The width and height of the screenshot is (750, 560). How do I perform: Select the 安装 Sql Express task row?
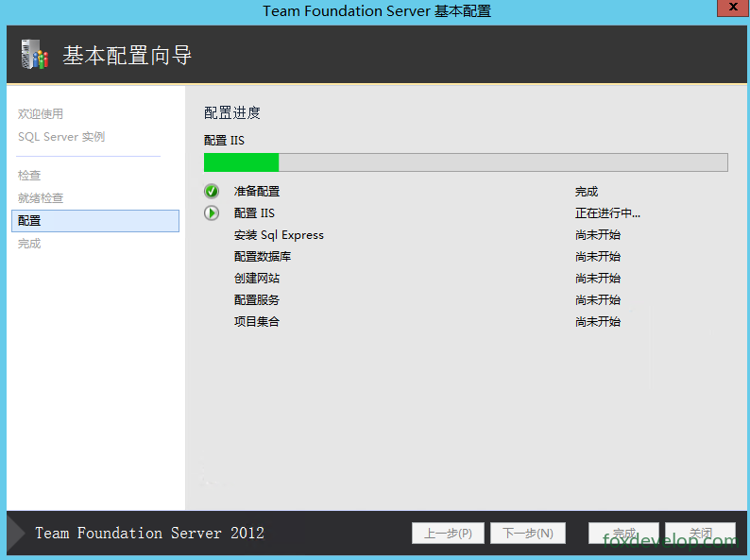436,235
